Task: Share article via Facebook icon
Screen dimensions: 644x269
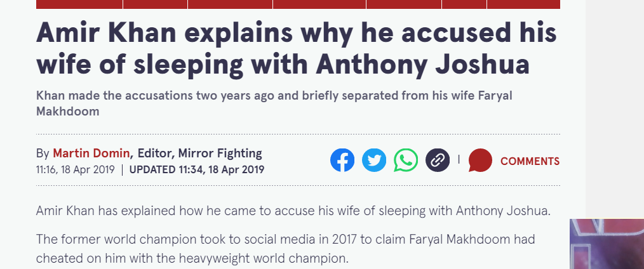Action: [x=342, y=160]
